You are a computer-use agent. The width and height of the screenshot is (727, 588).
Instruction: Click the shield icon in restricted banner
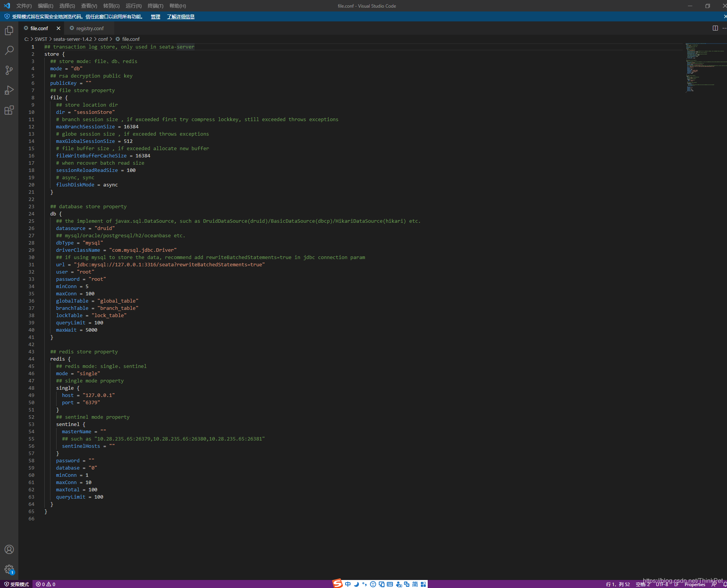[x=6, y=16]
